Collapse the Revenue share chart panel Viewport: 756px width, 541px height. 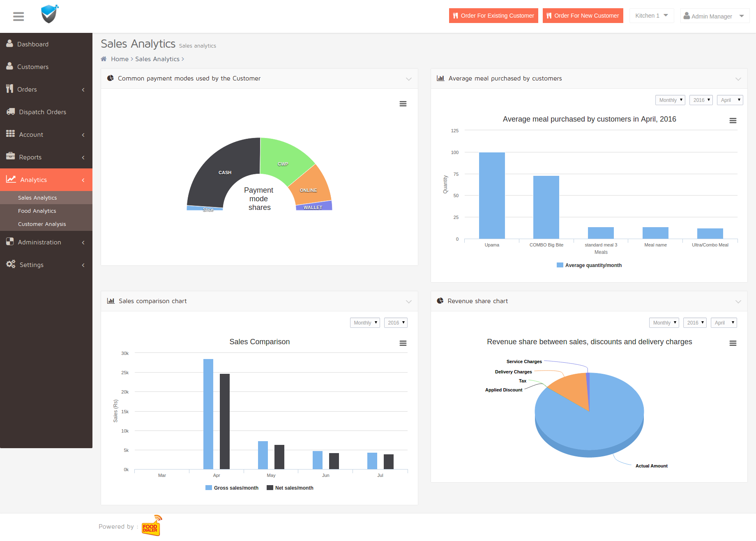tap(738, 302)
